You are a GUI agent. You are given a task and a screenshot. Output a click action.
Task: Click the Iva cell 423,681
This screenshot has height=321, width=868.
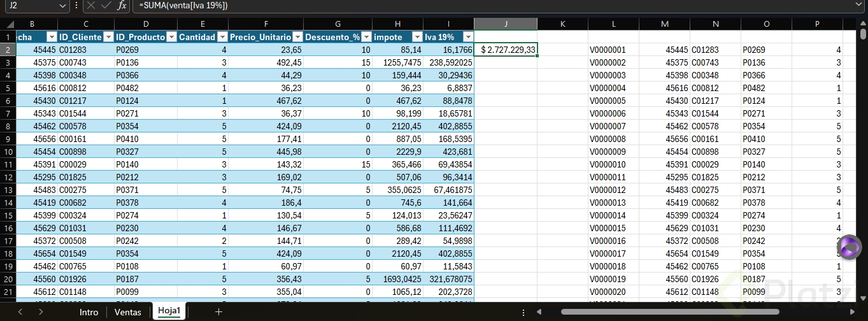pos(448,152)
